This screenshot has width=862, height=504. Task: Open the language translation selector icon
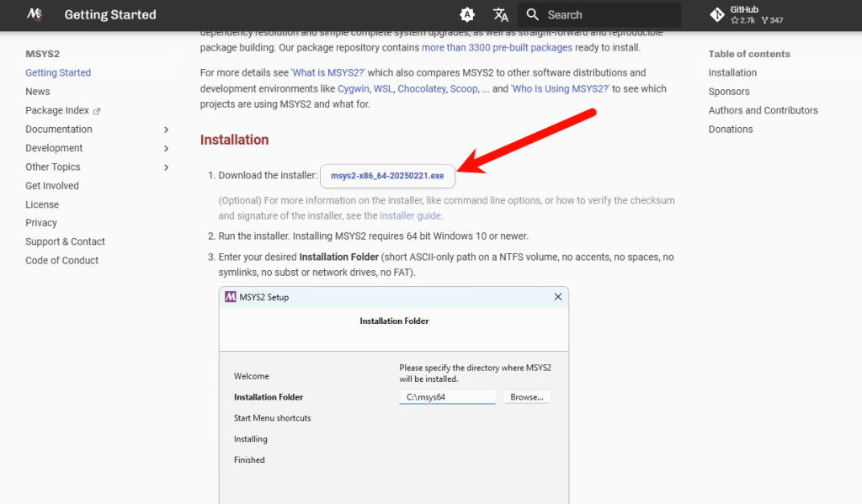coord(500,15)
